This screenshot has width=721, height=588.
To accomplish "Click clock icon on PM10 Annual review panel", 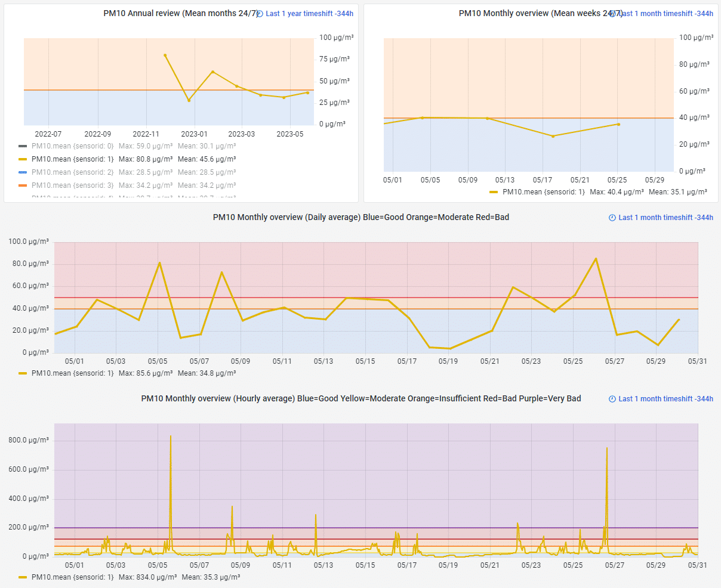I will point(260,14).
